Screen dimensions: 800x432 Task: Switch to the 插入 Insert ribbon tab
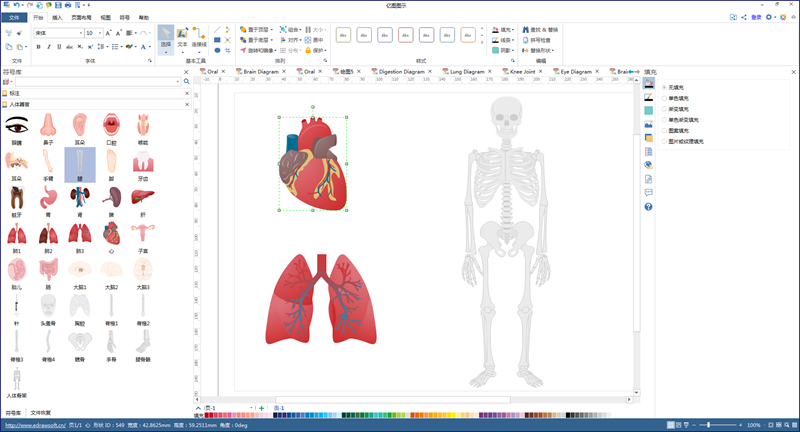tap(57, 17)
